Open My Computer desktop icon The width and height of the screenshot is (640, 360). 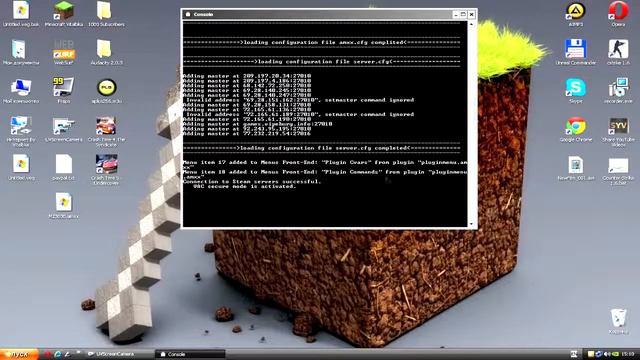(x=21, y=90)
